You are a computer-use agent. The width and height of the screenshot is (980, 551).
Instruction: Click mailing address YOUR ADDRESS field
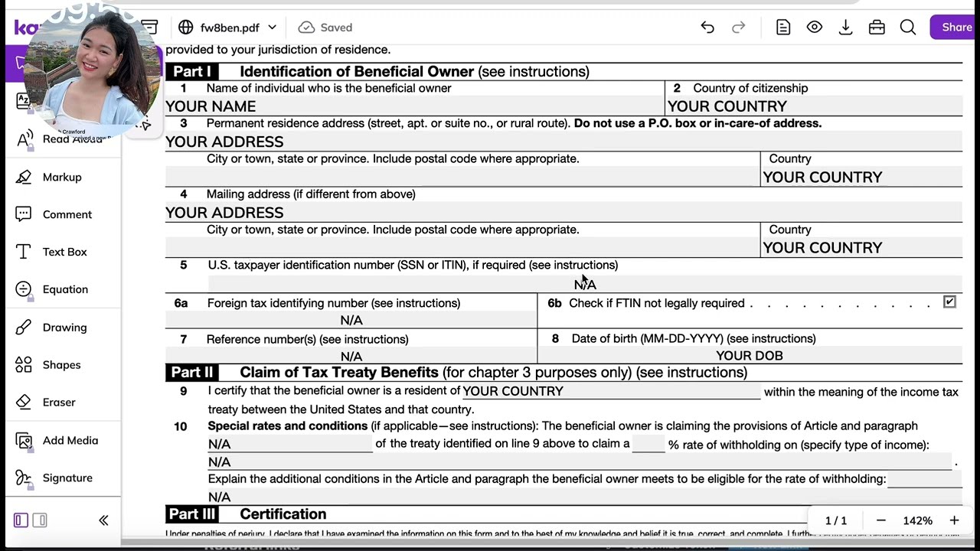point(563,213)
